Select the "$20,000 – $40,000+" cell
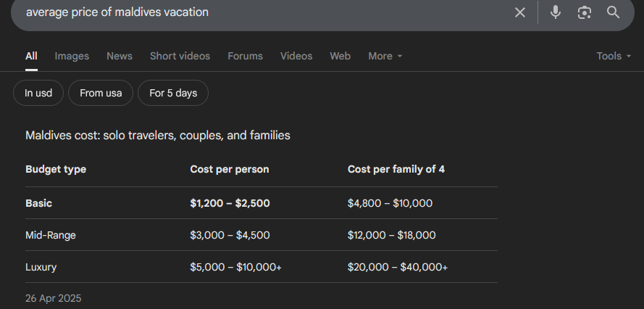644x309 pixels. (x=398, y=268)
